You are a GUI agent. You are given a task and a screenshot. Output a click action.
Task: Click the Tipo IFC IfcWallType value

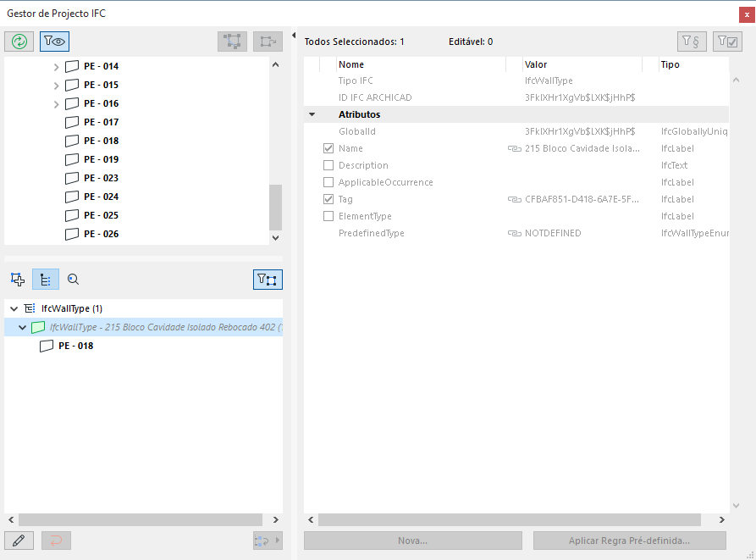(549, 80)
